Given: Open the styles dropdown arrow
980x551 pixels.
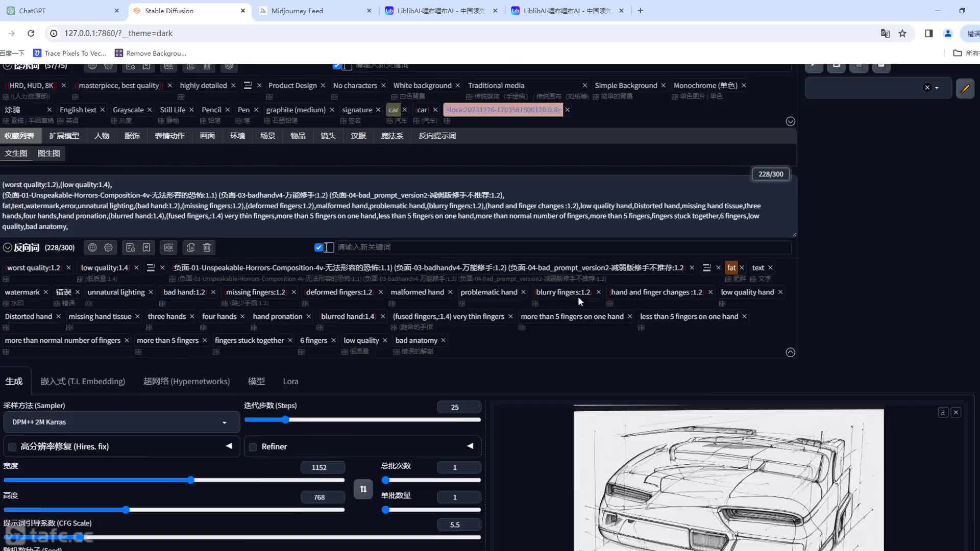Looking at the screenshot, I should coord(937,88).
